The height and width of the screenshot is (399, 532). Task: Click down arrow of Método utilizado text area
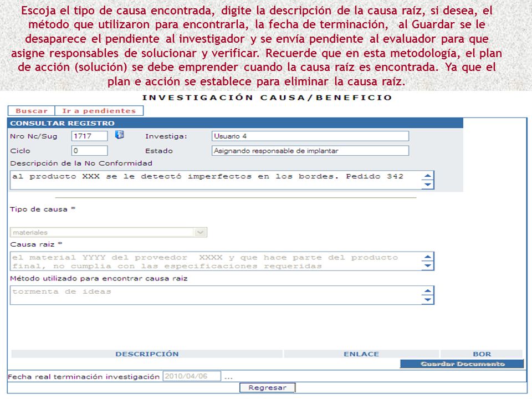point(428,300)
